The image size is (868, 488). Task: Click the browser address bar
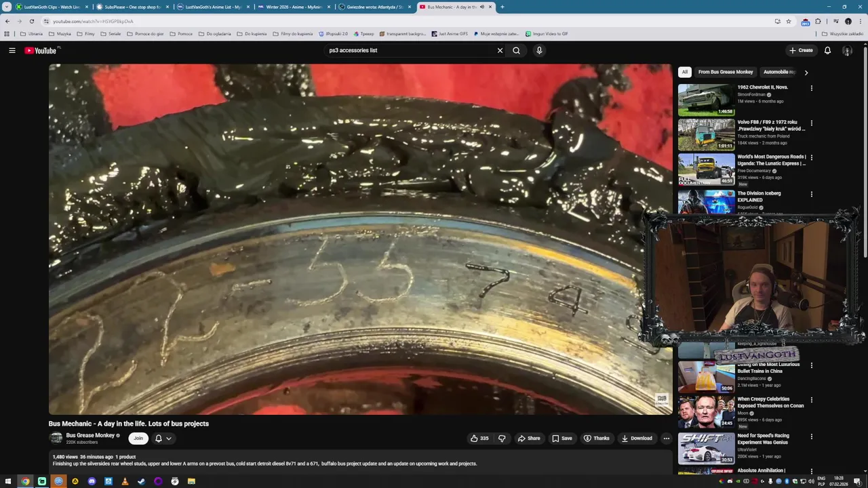click(407, 21)
